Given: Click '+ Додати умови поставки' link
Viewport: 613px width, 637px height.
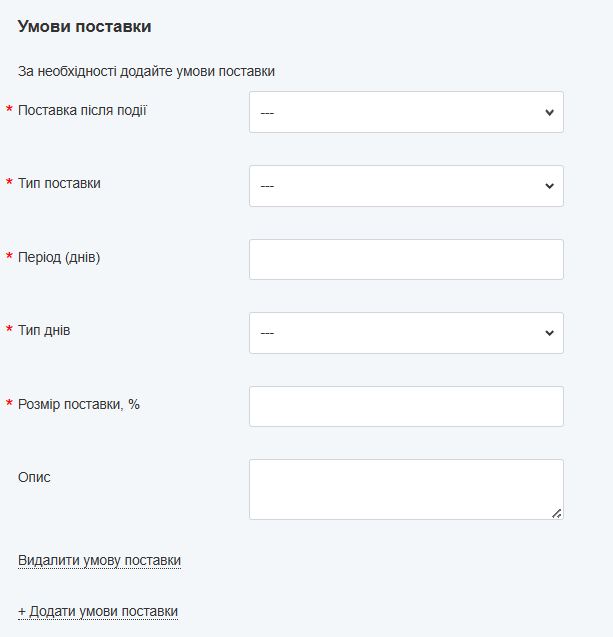Looking at the screenshot, I should click(x=98, y=611).
